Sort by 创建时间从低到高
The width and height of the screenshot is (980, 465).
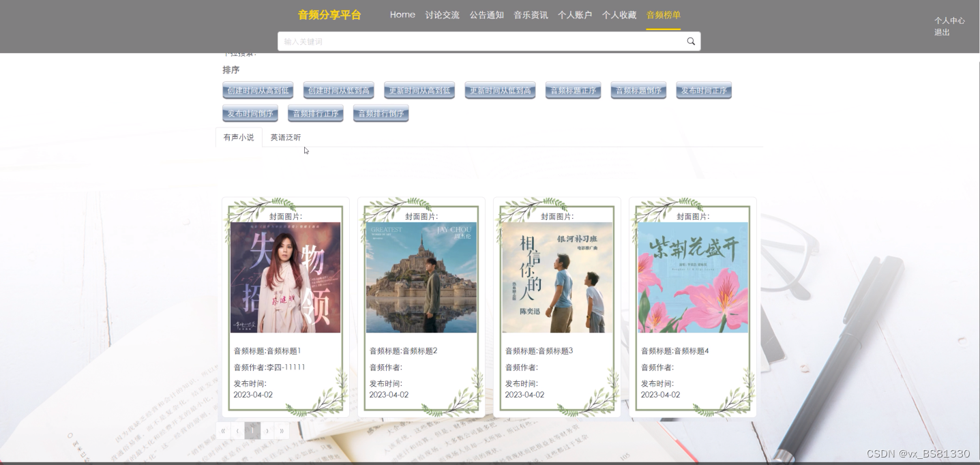pos(339,91)
